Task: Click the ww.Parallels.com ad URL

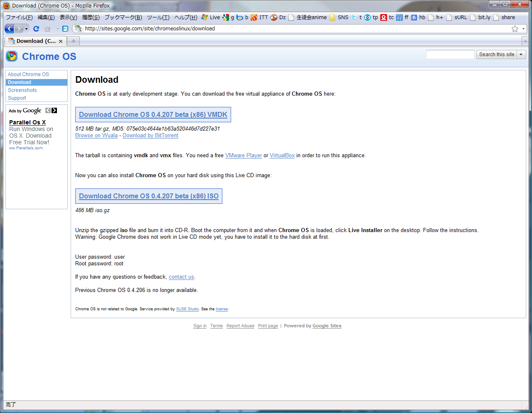Action: click(26, 148)
